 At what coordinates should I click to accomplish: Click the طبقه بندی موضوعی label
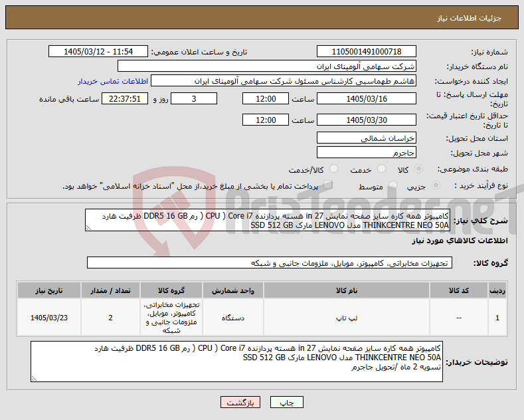point(473,169)
